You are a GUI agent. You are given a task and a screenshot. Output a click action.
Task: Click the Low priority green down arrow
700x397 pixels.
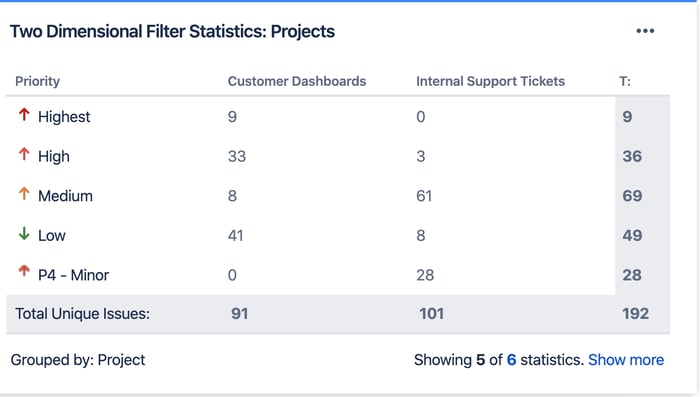pyautogui.click(x=24, y=234)
